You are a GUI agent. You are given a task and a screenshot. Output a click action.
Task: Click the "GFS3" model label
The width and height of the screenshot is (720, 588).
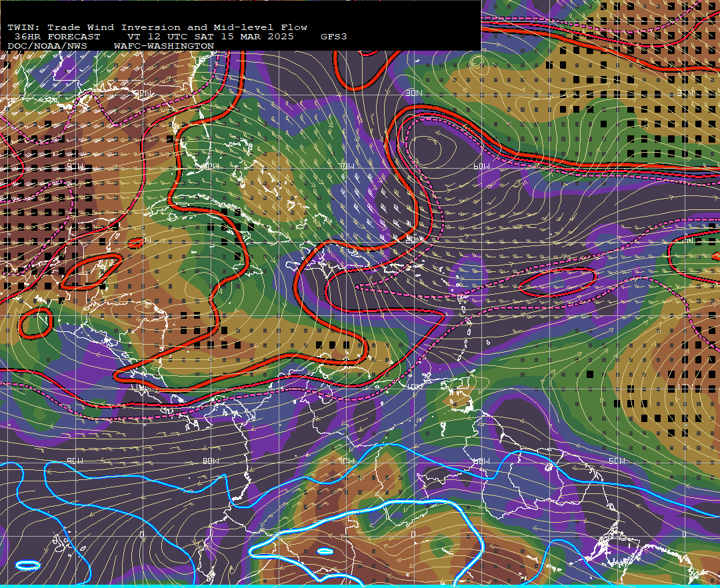[x=334, y=37]
